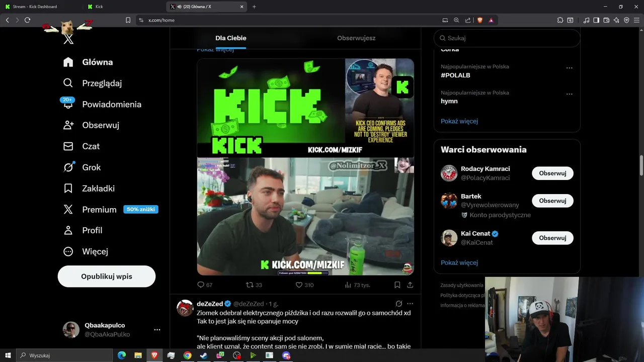The width and height of the screenshot is (644, 362).
Task: Open Brave Shields lion icon
Action: point(480,20)
